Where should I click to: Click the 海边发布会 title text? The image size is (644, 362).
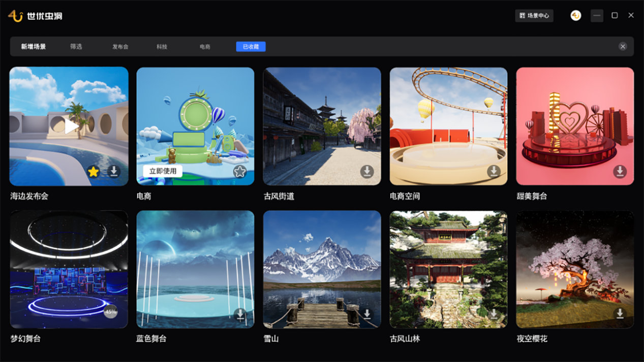point(29,196)
